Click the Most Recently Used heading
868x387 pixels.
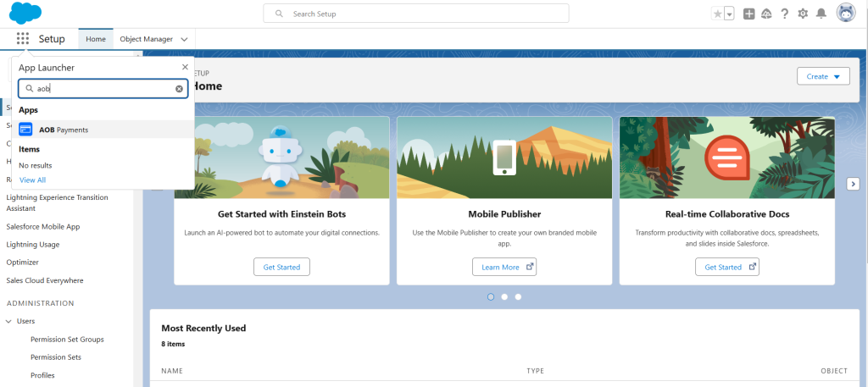pos(203,328)
